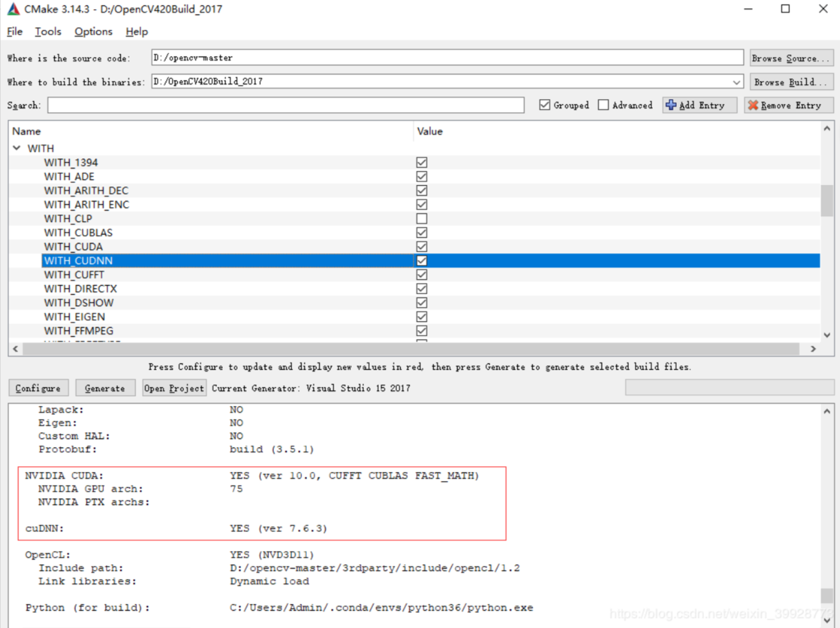Viewport: 840px width, 628px height.
Task: Enable the WITH_CLP checkbox
Action: (421, 218)
